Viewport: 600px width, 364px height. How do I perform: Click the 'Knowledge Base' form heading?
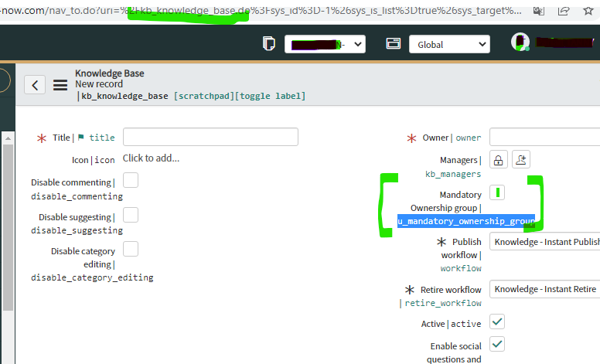pyautogui.click(x=110, y=73)
